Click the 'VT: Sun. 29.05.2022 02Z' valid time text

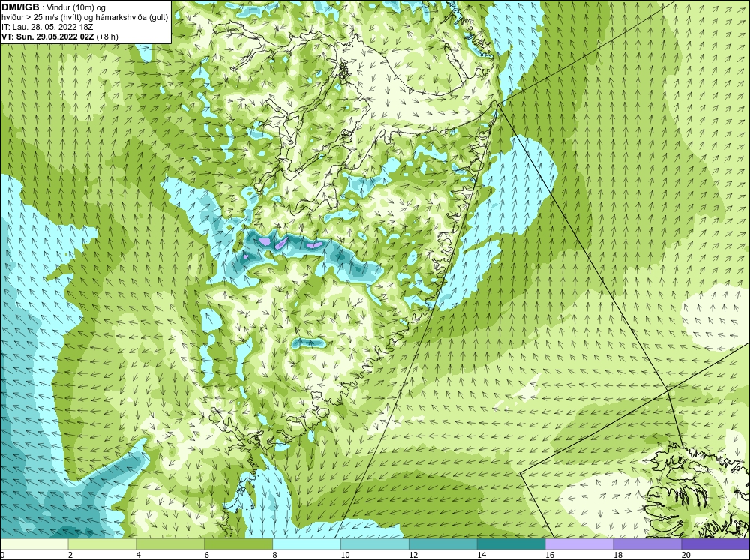[49, 37]
